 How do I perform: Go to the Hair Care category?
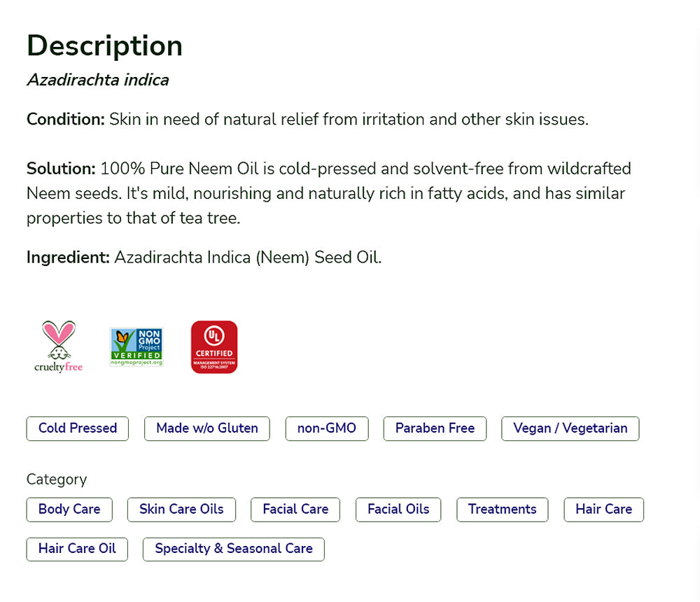(x=603, y=510)
